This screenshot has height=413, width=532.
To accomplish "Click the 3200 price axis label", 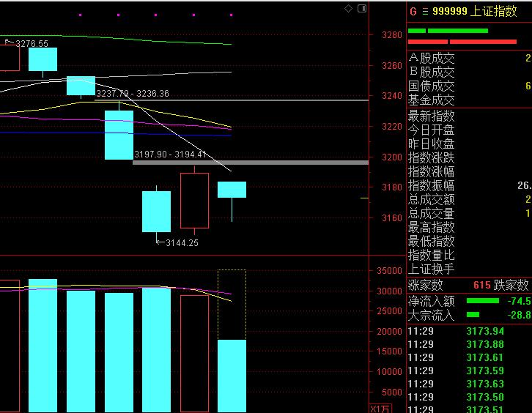I will [392, 157].
